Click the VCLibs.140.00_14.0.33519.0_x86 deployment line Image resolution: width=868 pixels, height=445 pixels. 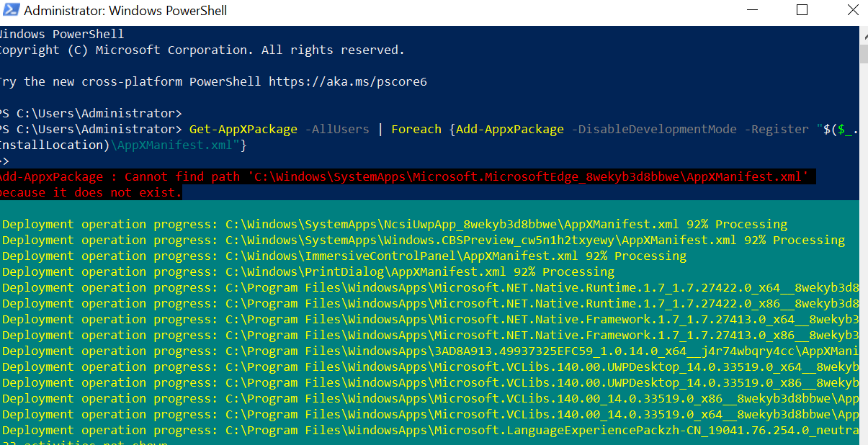430,398
